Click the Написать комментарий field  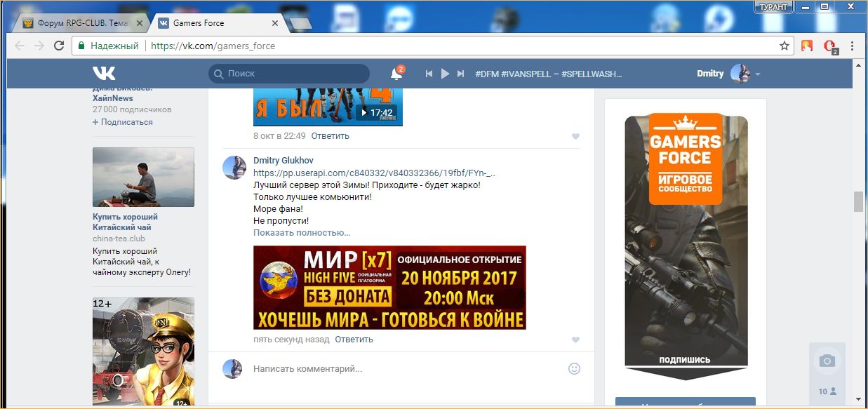407,368
